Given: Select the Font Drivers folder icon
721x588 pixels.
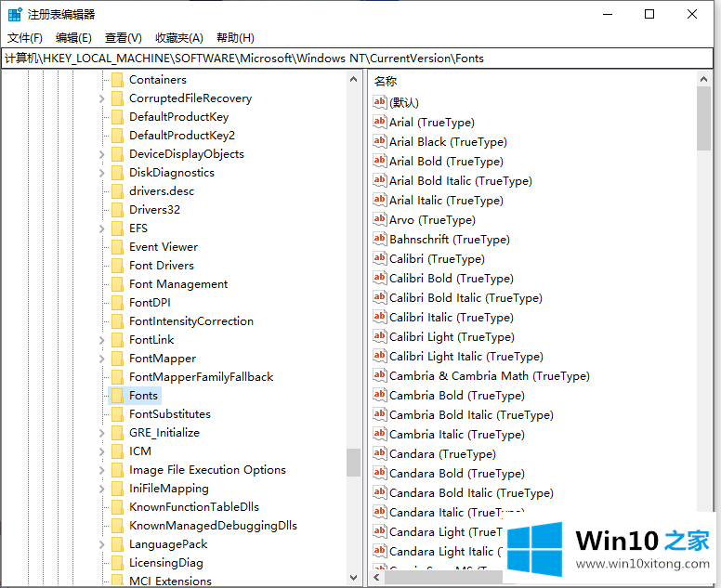Looking at the screenshot, I should [x=118, y=266].
